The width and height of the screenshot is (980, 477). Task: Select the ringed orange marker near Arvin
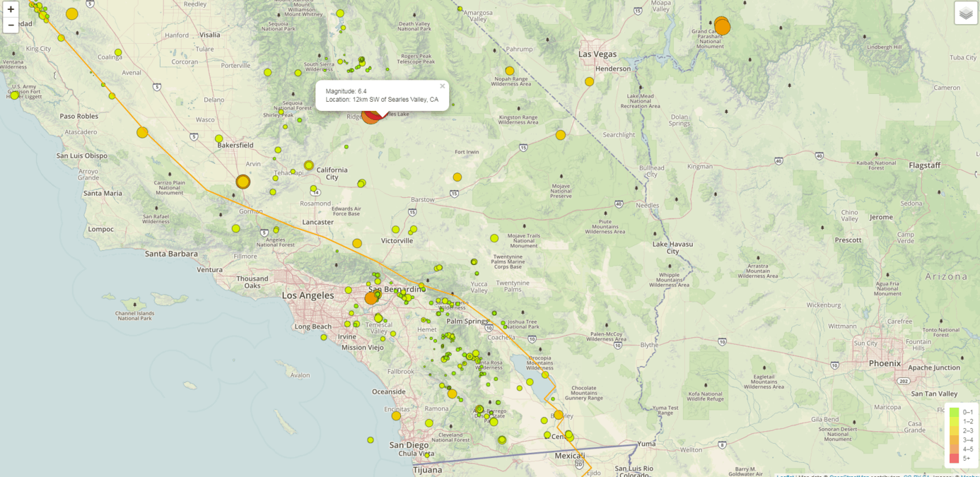pyautogui.click(x=243, y=182)
